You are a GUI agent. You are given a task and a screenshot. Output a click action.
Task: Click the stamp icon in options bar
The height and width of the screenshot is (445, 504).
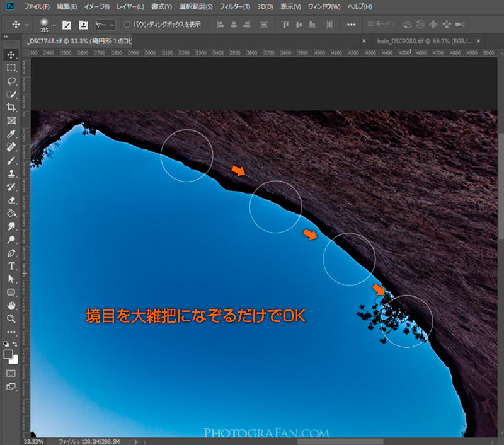83,25
